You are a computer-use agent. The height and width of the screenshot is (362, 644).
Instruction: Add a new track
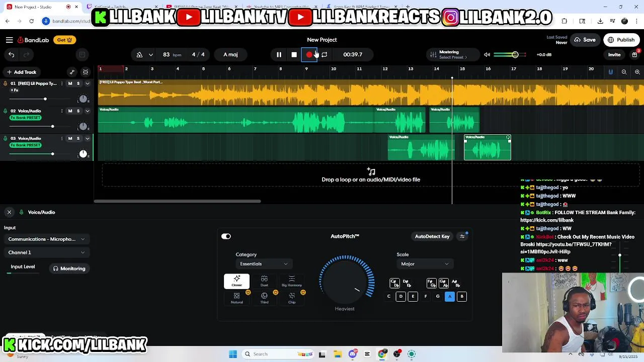point(22,72)
